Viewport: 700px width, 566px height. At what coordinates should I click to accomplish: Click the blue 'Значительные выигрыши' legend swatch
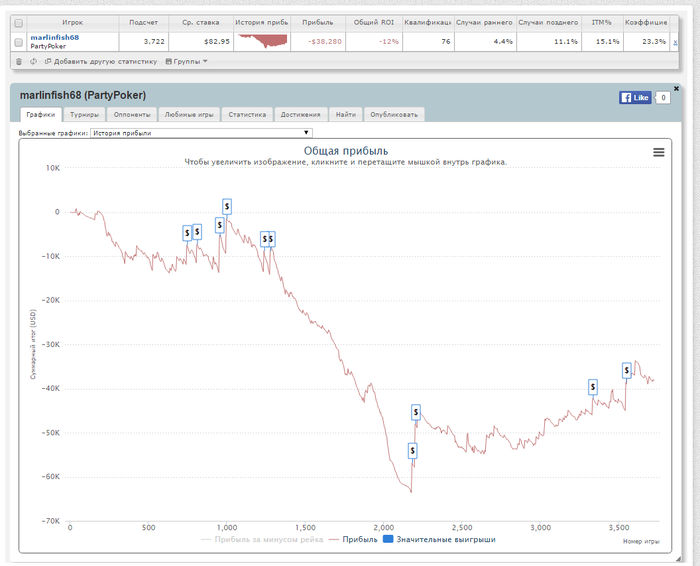388,539
